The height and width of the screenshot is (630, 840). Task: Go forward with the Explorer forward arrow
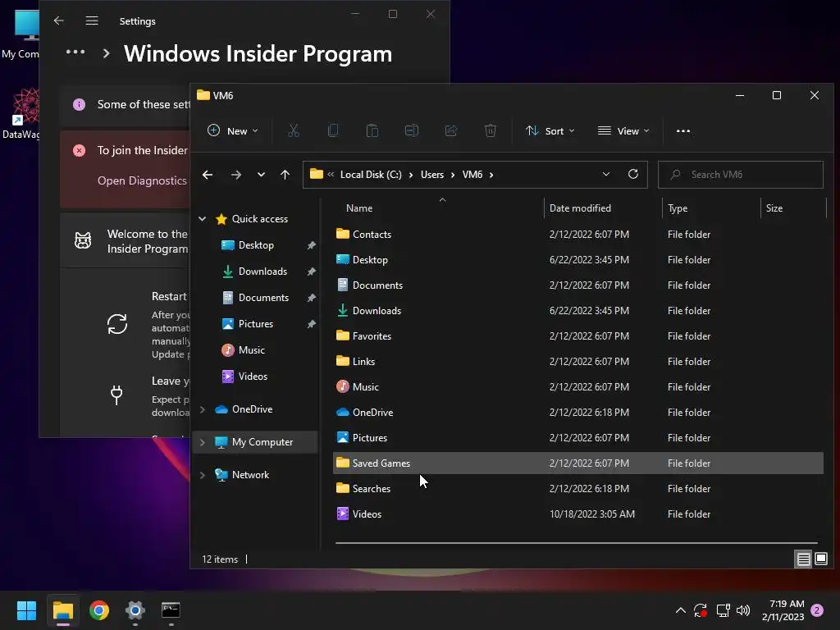[235, 175]
